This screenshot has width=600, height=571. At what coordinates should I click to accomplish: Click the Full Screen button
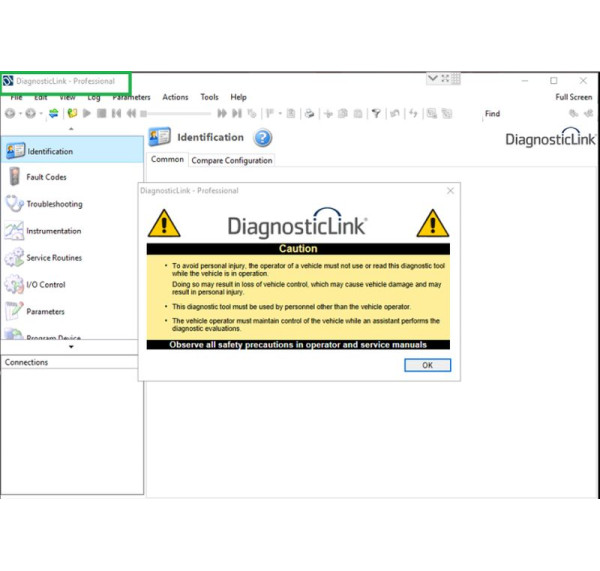click(573, 97)
